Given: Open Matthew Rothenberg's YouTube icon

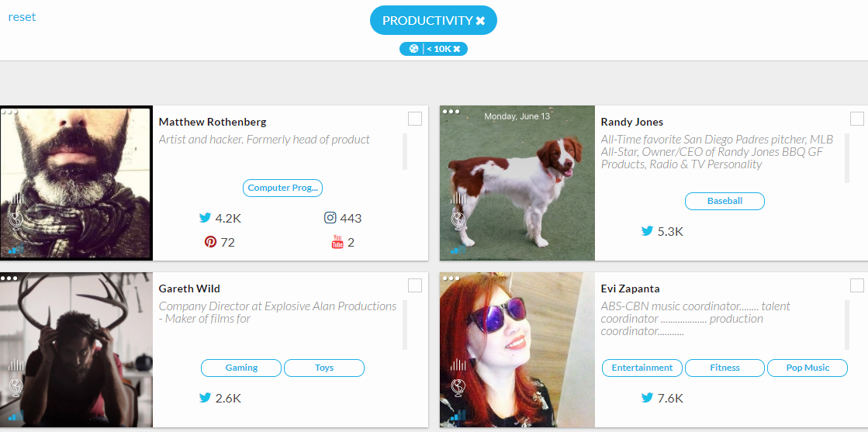Looking at the screenshot, I should 337,242.
